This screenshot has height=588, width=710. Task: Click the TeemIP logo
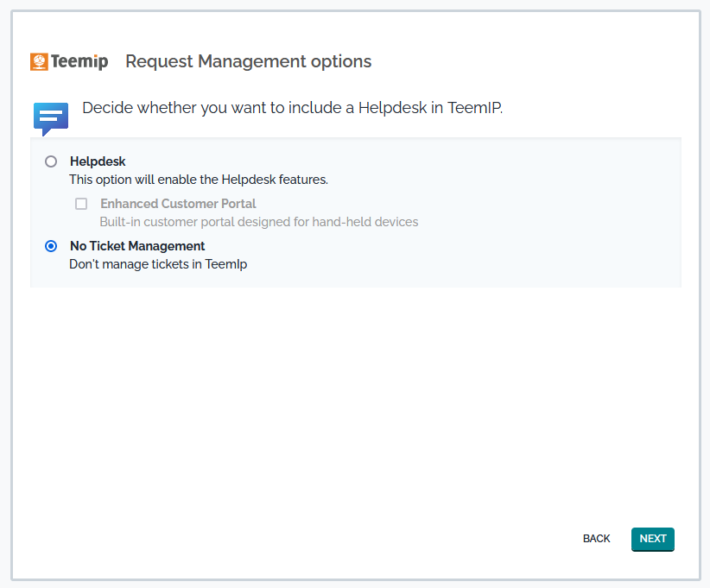[69, 62]
